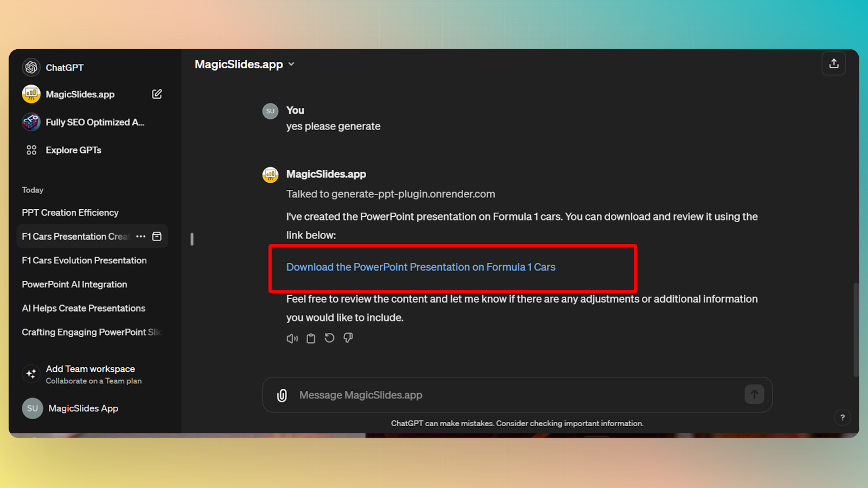Archive the F1 Cars Presentation chat

pos(156,236)
